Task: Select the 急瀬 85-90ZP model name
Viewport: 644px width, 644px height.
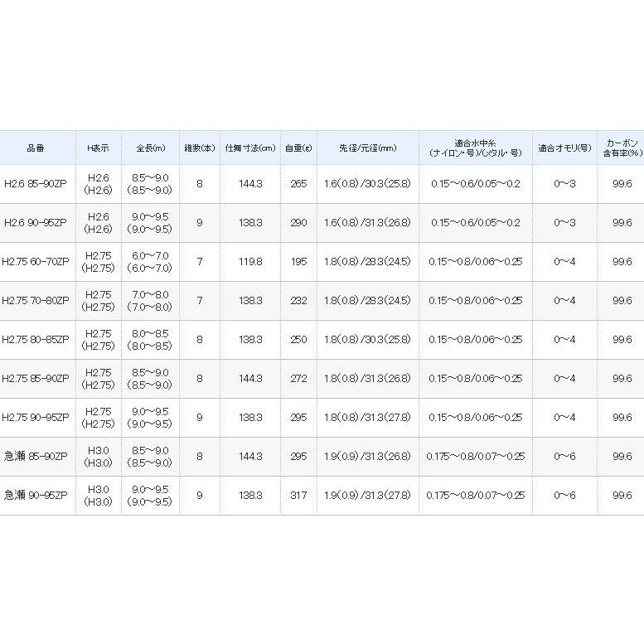Action: pos(36,457)
